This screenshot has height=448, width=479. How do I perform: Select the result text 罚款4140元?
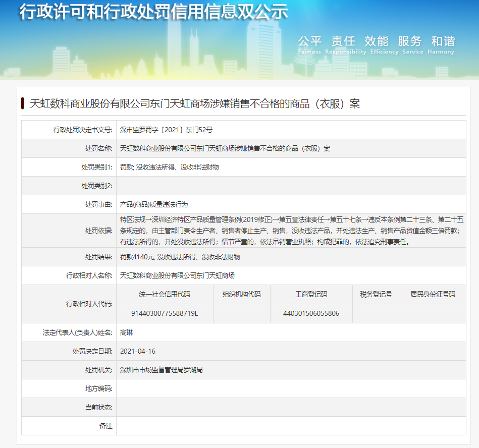[x=137, y=257]
